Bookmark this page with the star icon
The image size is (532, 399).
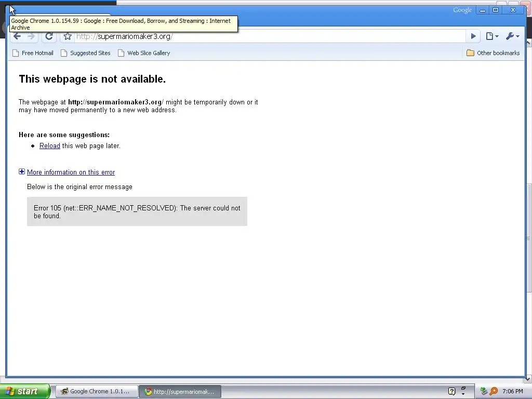tap(68, 36)
